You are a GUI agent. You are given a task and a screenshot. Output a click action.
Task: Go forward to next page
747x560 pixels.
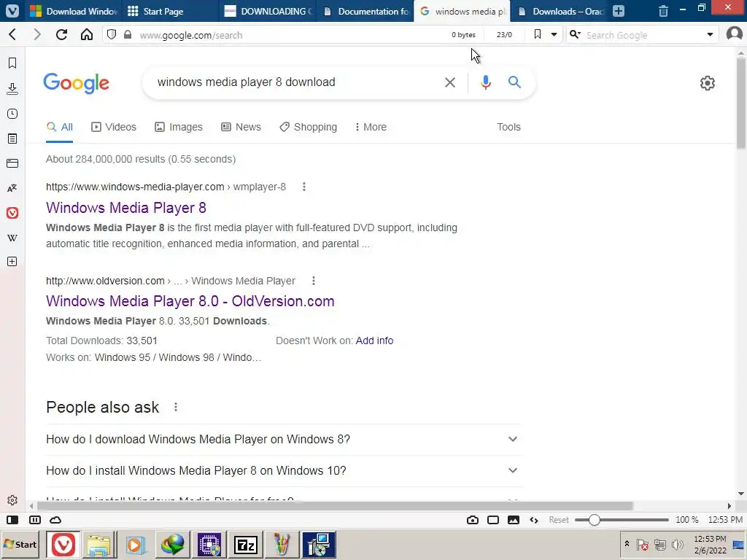(x=37, y=34)
